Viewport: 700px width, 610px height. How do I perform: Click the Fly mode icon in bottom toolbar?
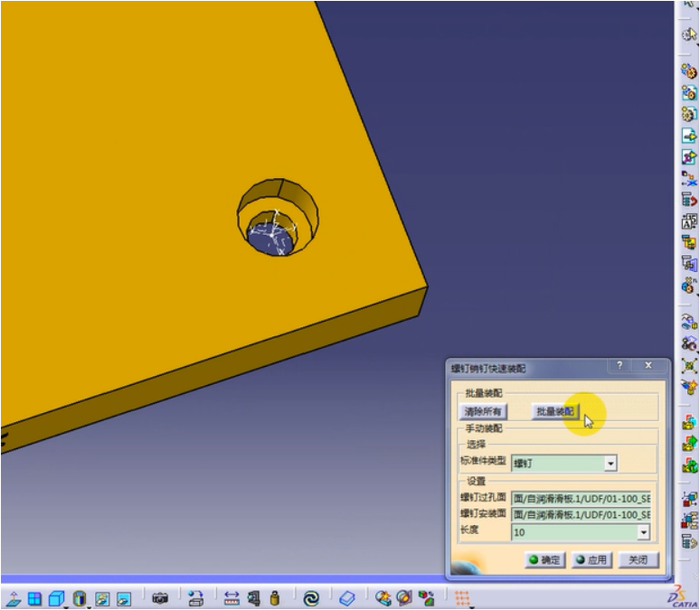pyautogui.click(x=14, y=598)
